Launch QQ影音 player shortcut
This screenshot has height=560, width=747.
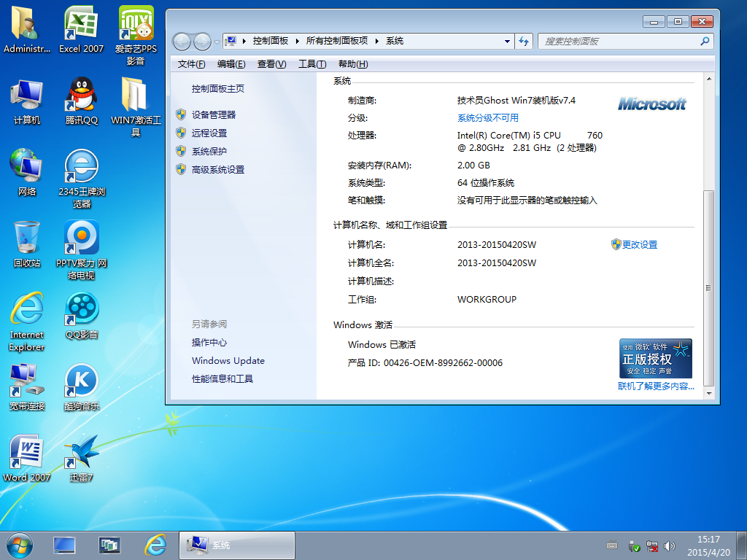click(82, 316)
